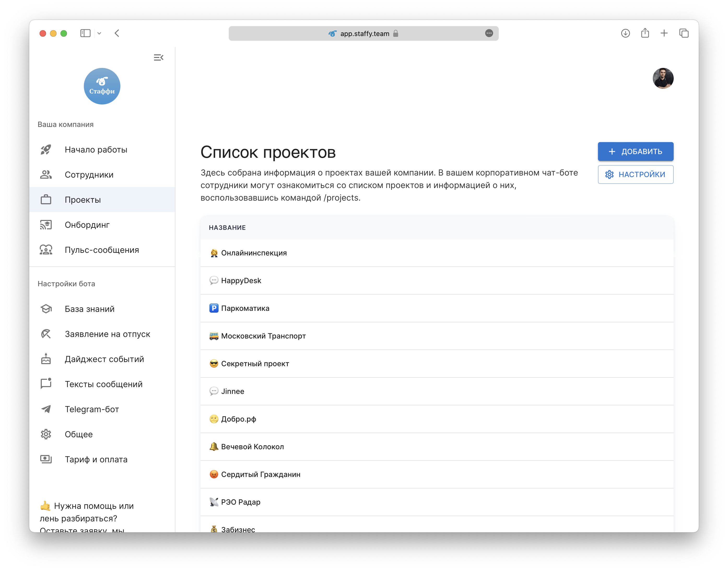Open the Добро.рф project row
This screenshot has height=571, width=728.
(x=437, y=419)
